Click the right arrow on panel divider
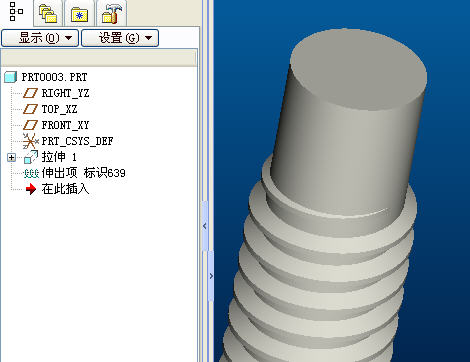This screenshot has width=470, height=362. 211,276
